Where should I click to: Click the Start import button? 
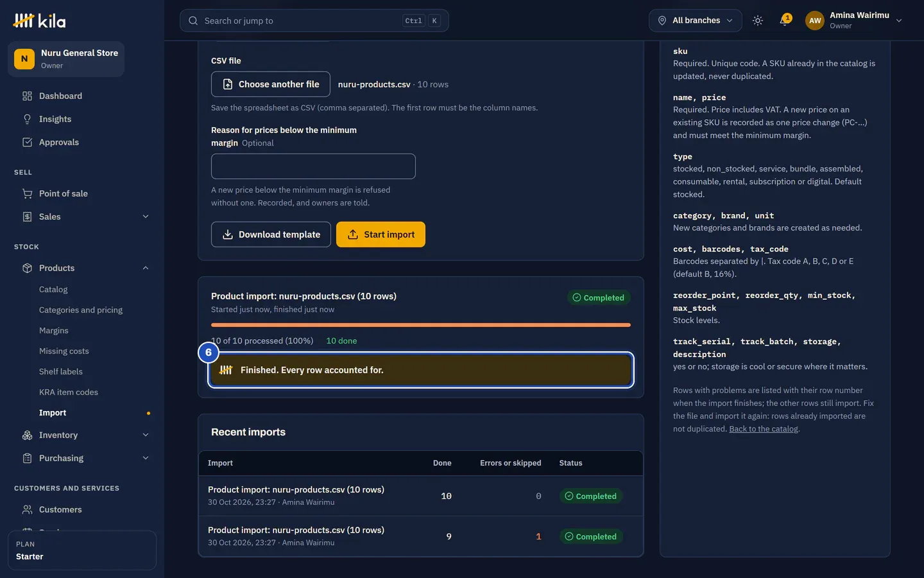tap(381, 234)
